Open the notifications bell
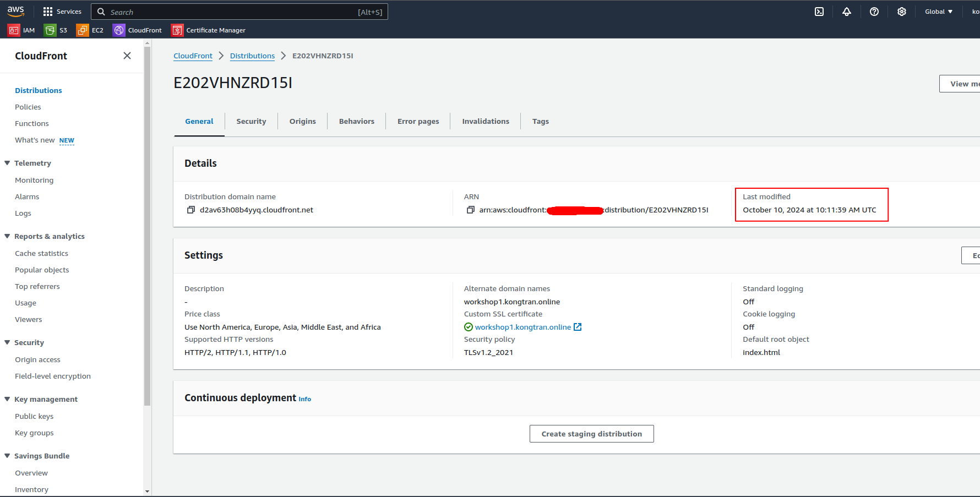Viewport: 980px width, 497px height. click(x=847, y=12)
